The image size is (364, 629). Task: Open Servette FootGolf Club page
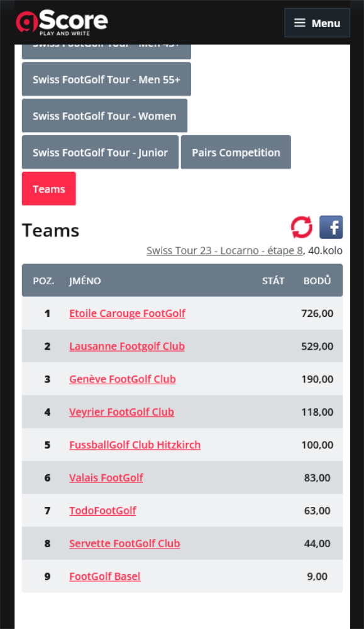pos(124,543)
